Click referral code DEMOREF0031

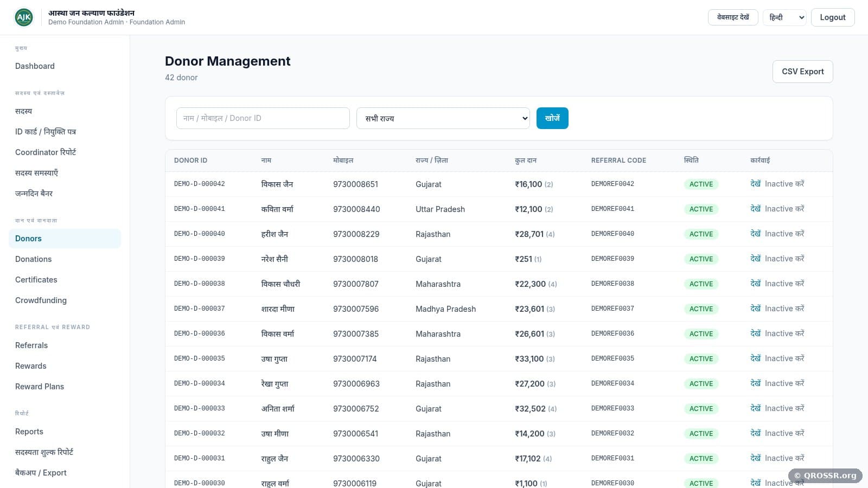coord(612,458)
